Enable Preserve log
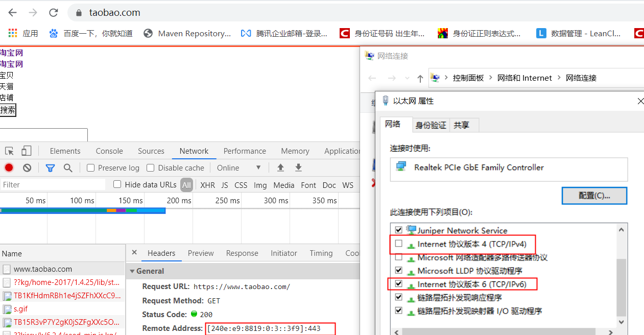Screen dimensions: 644x335 (x=90, y=167)
